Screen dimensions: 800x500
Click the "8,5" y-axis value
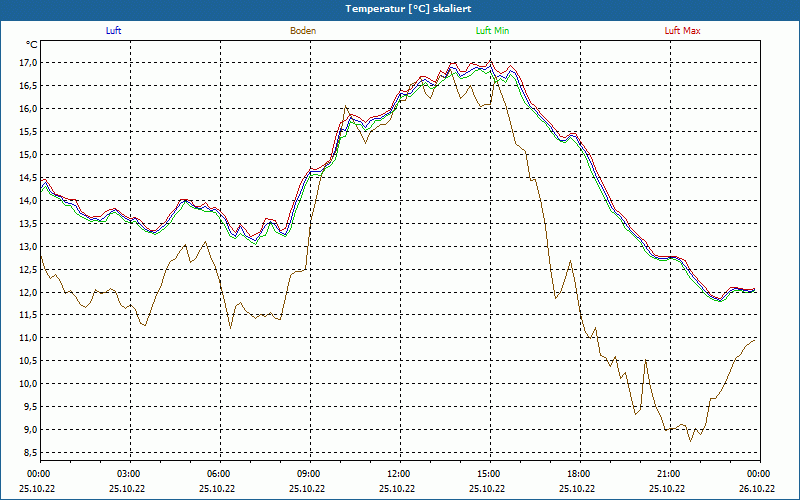click(30, 453)
